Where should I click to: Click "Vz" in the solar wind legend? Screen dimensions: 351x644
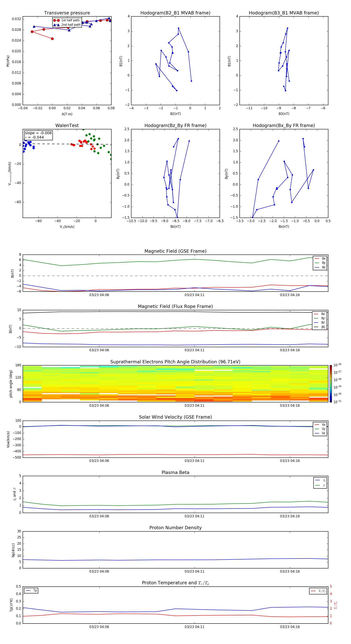click(320, 433)
